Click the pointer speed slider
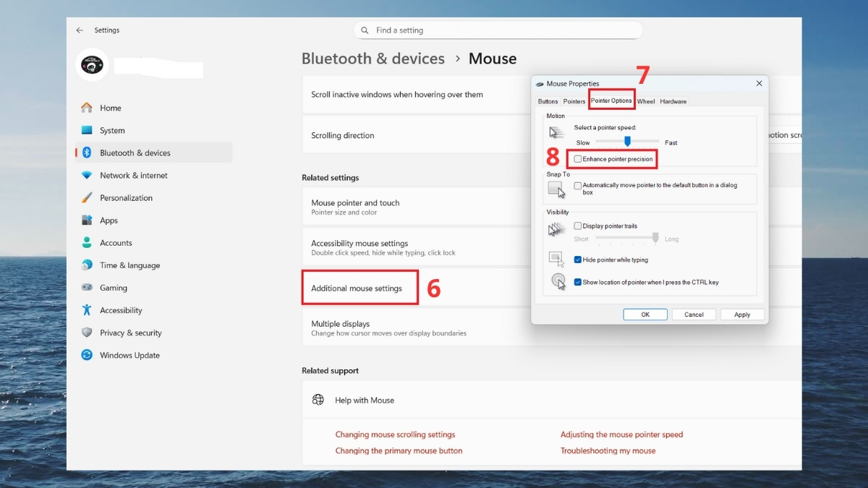Viewport: 868px width, 488px height. click(627, 141)
